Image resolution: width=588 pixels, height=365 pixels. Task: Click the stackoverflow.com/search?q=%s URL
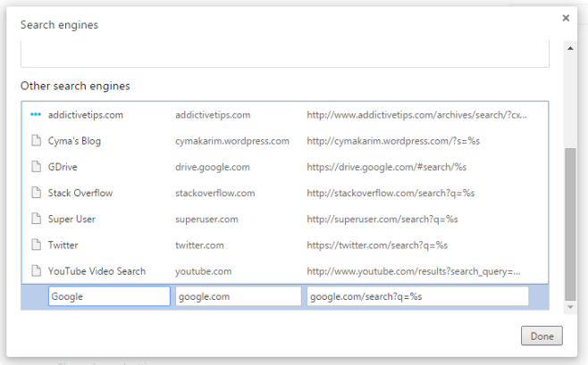point(391,193)
